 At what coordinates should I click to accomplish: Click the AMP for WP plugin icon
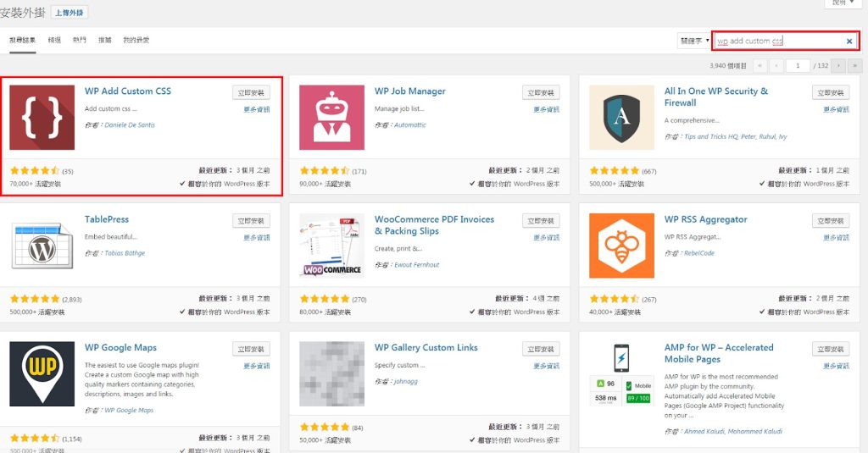[x=621, y=374]
